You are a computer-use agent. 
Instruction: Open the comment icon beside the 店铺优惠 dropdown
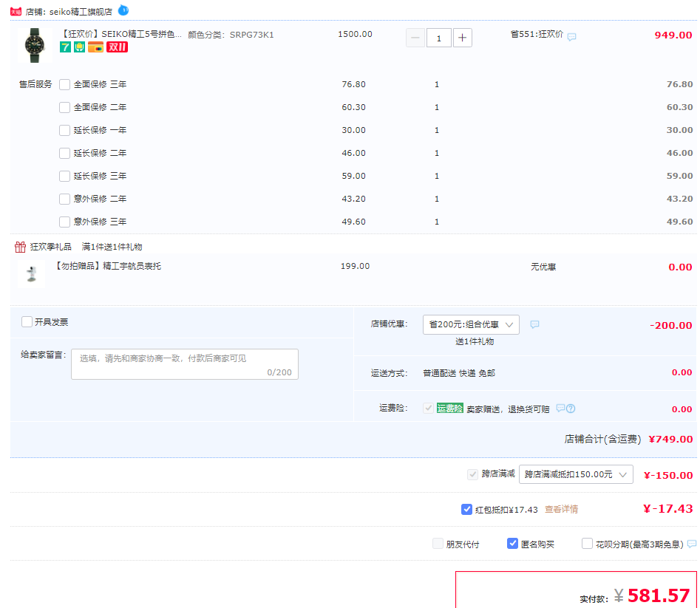pos(534,324)
